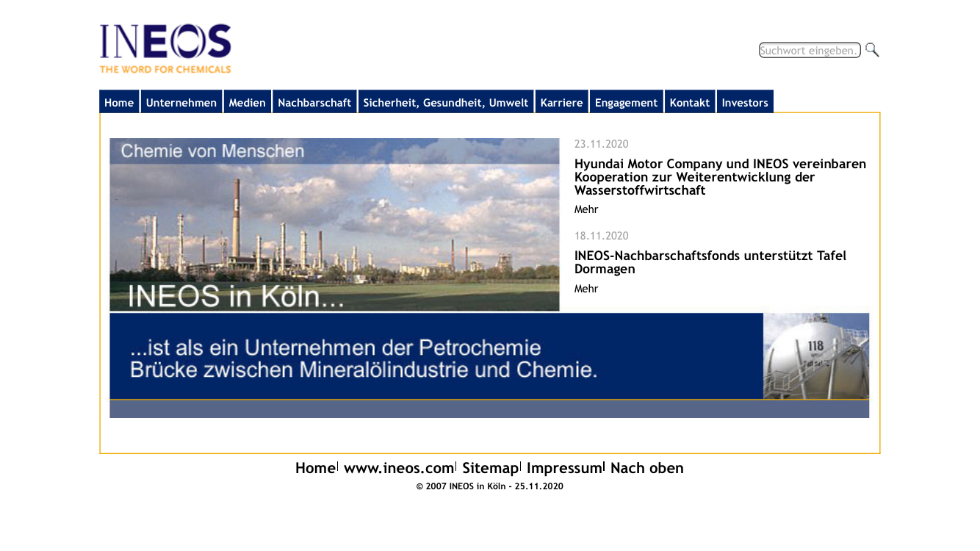Open the Sitemap footer link
The width and height of the screenshot is (980, 551).
point(490,468)
